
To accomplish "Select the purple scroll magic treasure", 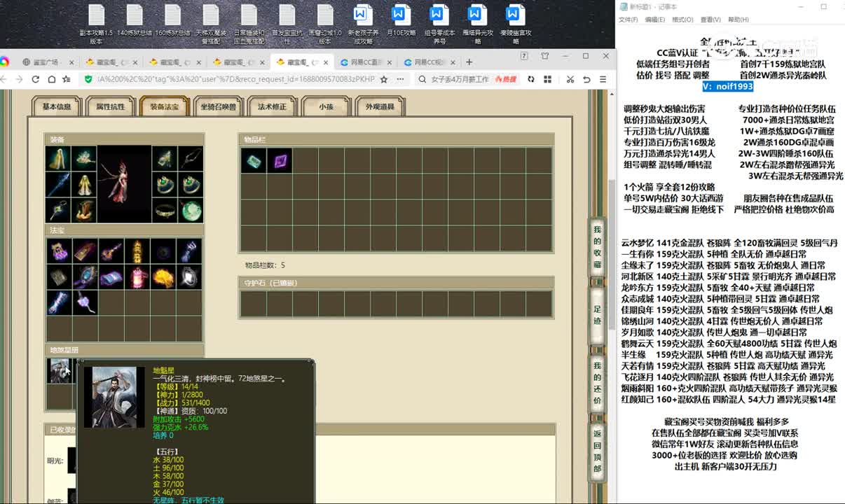I will tap(111, 276).
